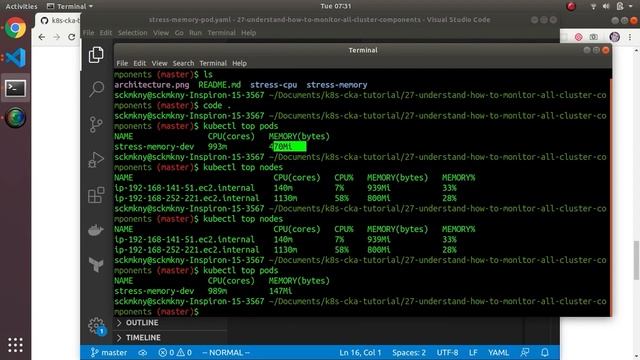
Task: Click the red recording indicator in top bar
Action: [x=571, y=6]
